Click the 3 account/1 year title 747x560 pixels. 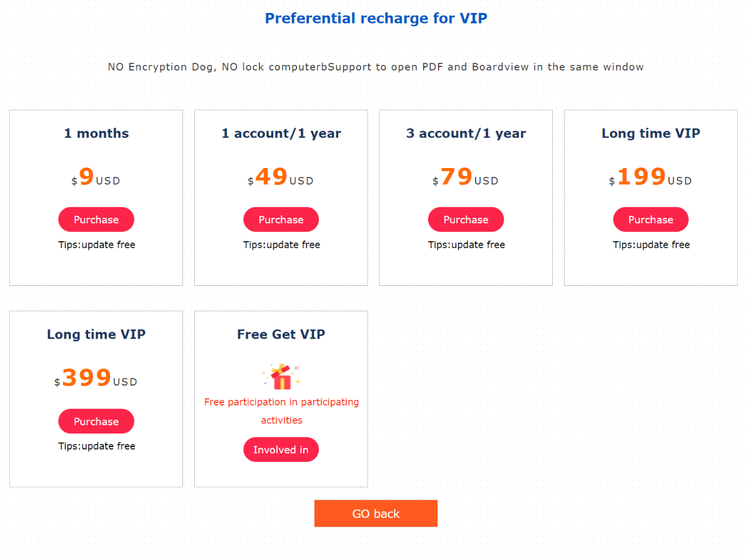click(466, 133)
